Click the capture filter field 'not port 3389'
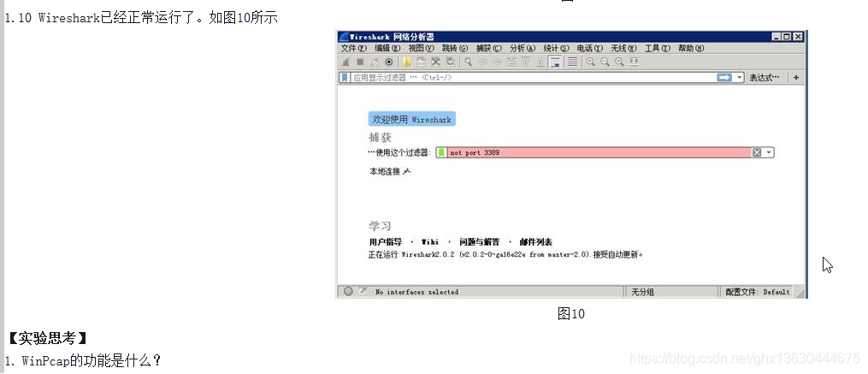This screenshot has height=374, width=868. 599,152
